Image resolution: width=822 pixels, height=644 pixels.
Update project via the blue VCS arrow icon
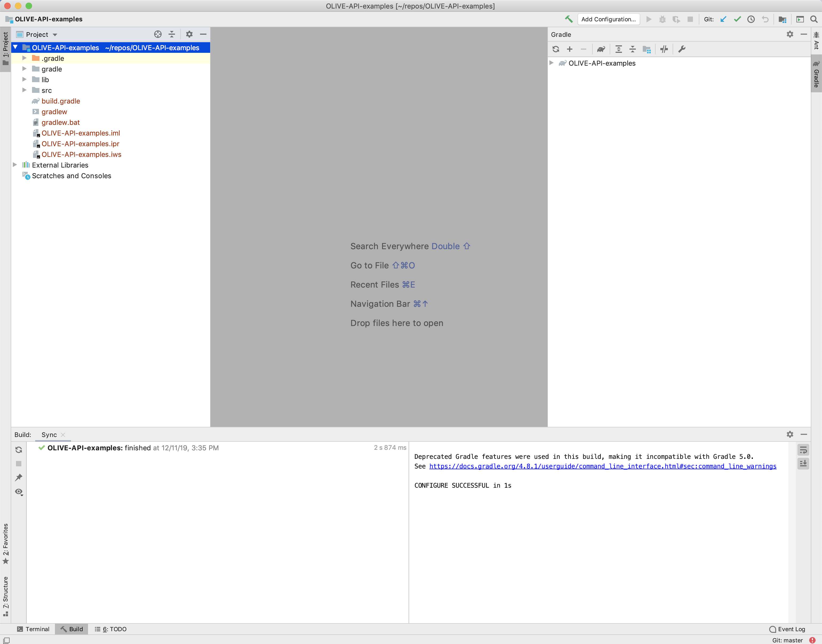(x=723, y=19)
